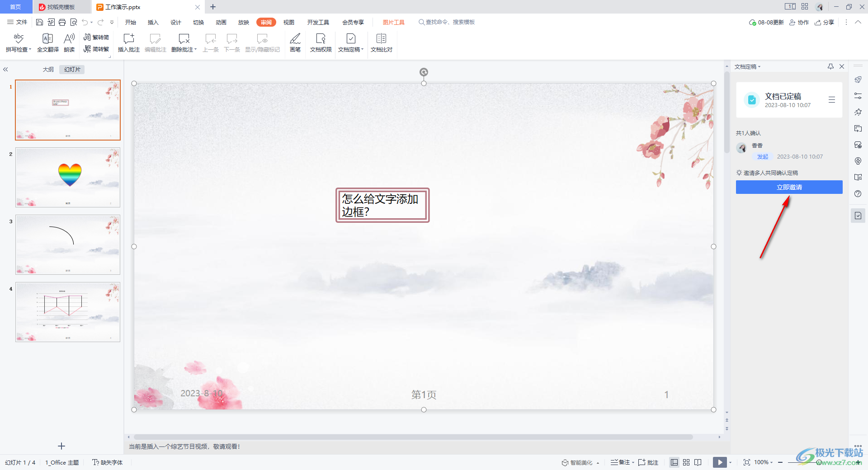Click the 08-08更新 update button
The image size is (868, 470).
point(766,22)
